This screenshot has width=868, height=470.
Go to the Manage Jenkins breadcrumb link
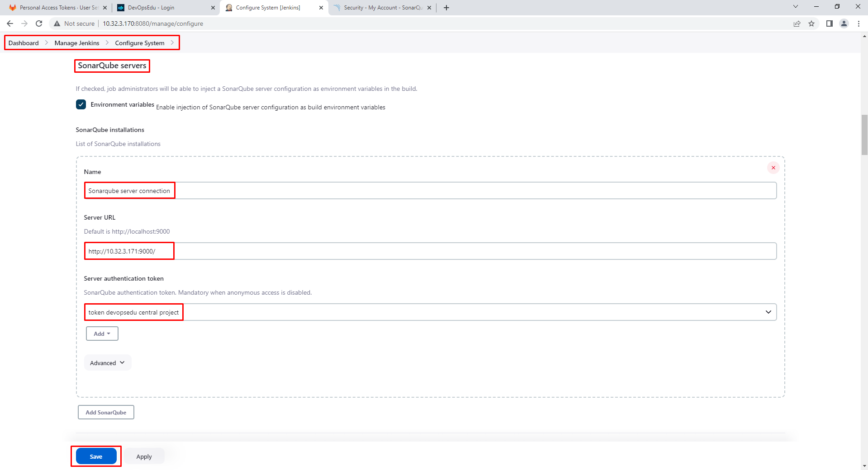[x=77, y=43]
